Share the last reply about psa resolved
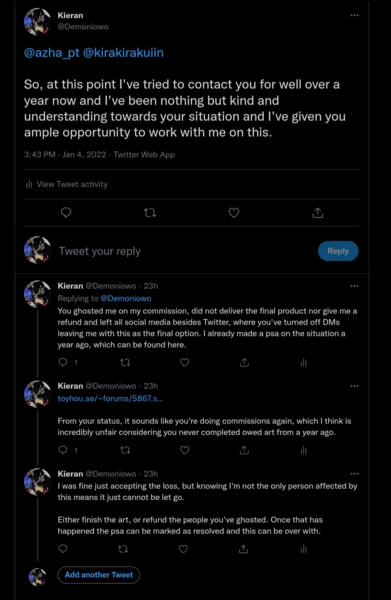391x600 pixels. click(243, 549)
